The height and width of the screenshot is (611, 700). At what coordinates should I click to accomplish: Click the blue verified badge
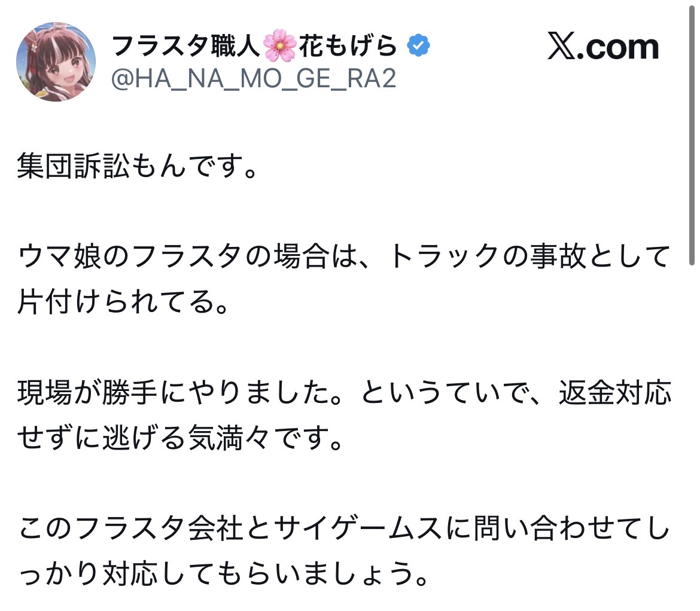(419, 45)
